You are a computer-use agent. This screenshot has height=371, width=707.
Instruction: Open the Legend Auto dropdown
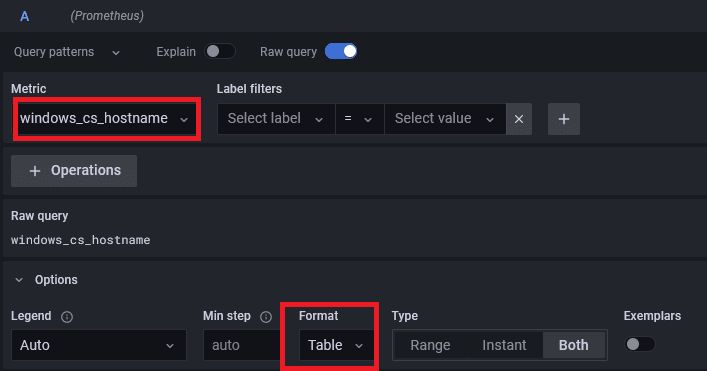click(99, 345)
